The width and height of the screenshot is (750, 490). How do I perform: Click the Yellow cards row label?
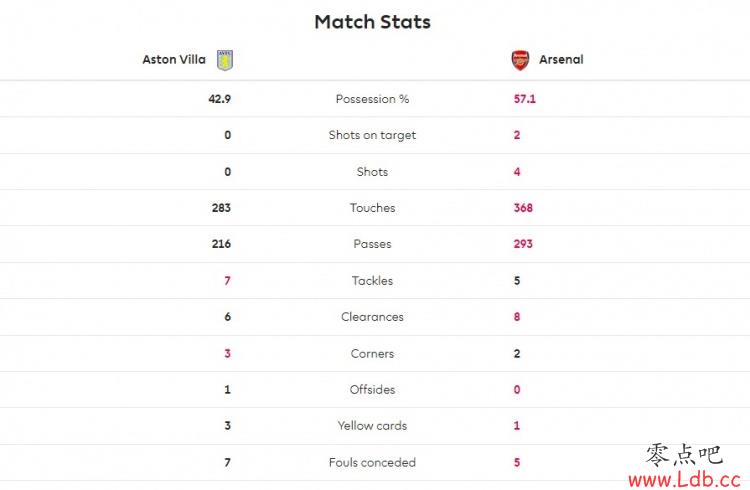coord(373,426)
